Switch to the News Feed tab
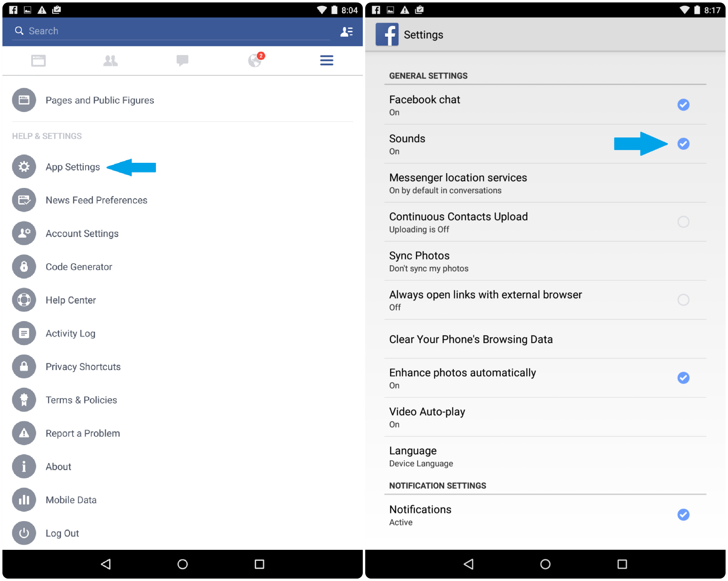 point(38,60)
